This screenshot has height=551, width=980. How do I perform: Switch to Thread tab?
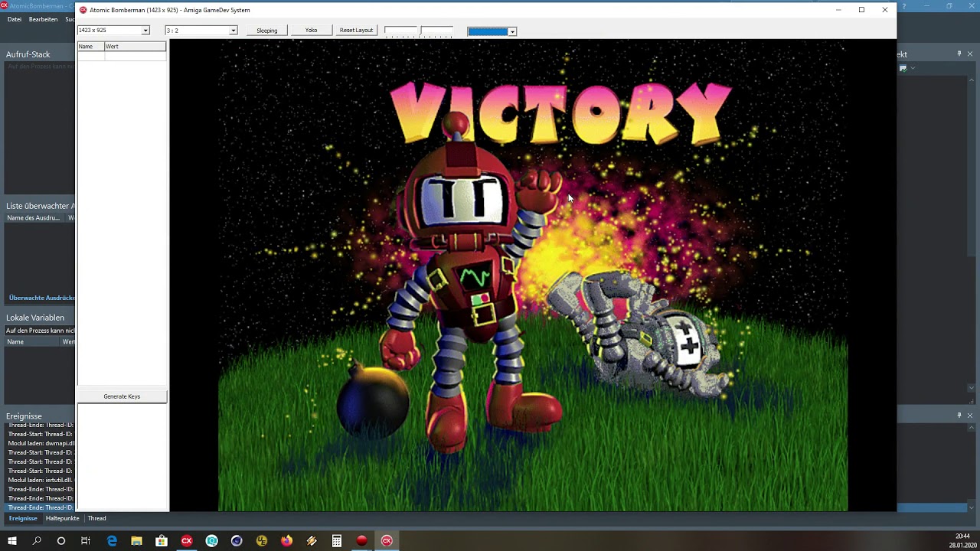click(x=97, y=518)
